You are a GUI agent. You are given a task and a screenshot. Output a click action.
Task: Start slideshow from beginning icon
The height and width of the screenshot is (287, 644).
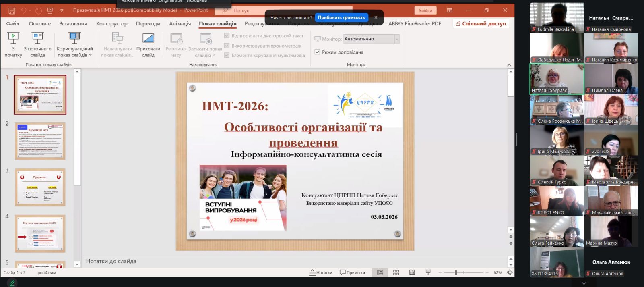13,39
